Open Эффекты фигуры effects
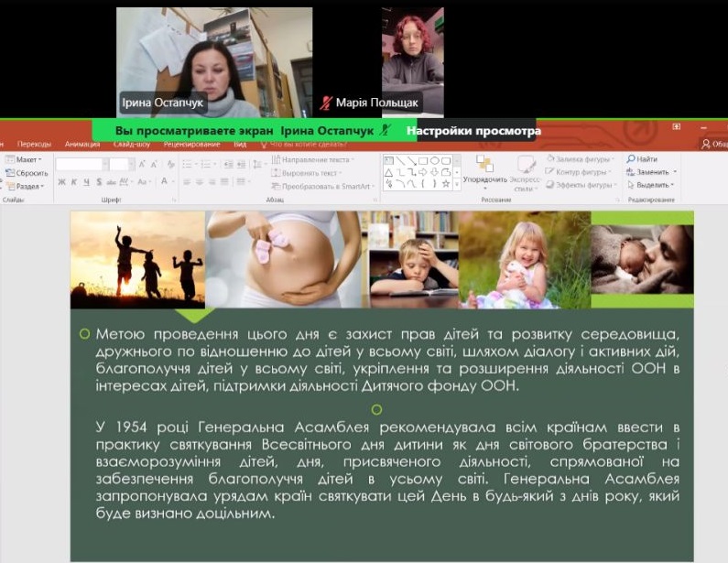 [581, 185]
